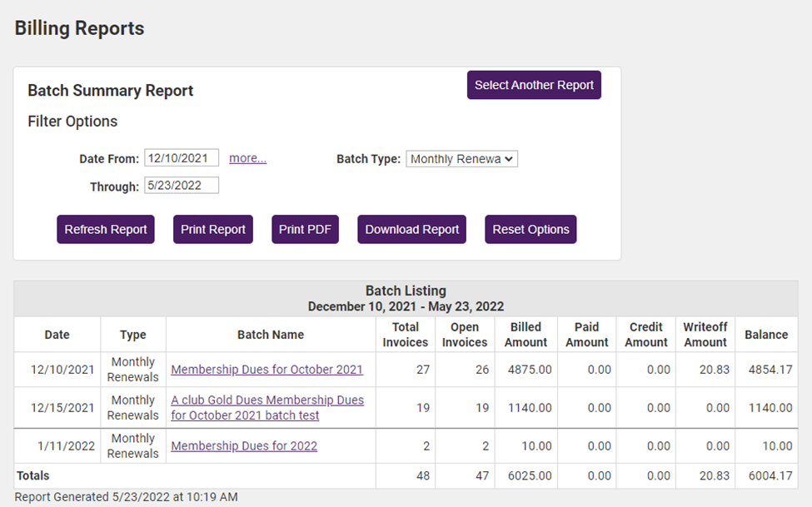
Task: Select Monthly Renewal from Batch Type combo box
Action: (461, 158)
